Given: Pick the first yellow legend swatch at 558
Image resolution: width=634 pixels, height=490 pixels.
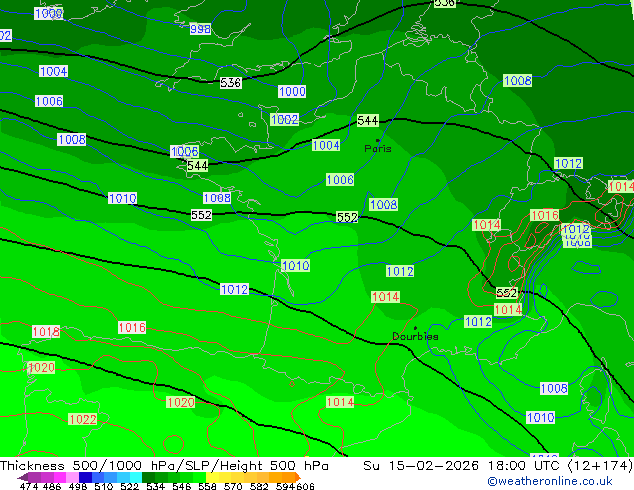Looking at the screenshot, I should click(212, 477).
